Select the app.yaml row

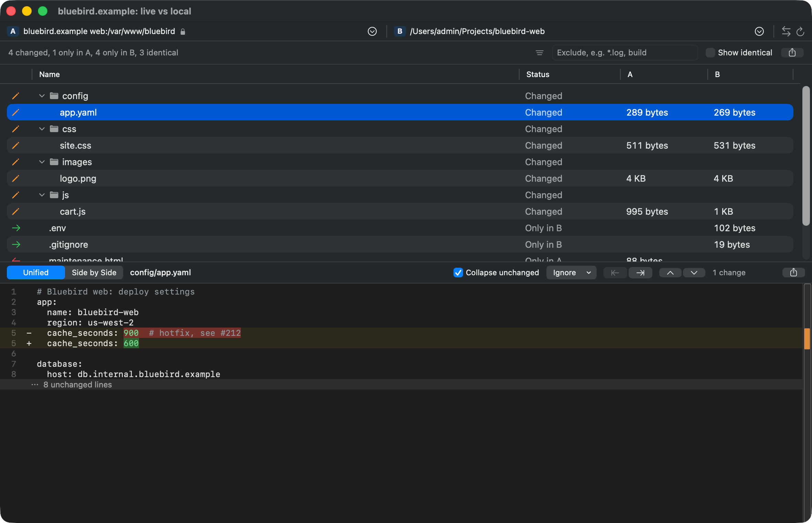click(x=400, y=112)
